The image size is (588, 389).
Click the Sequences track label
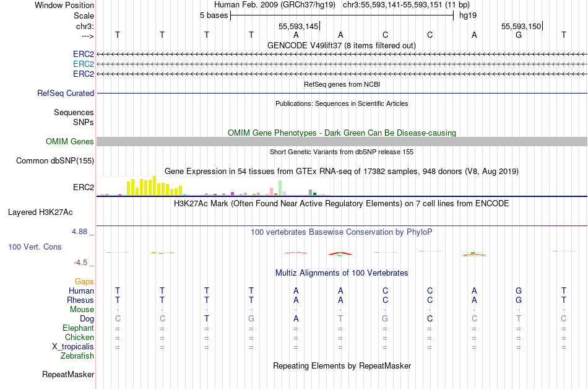coord(74,112)
